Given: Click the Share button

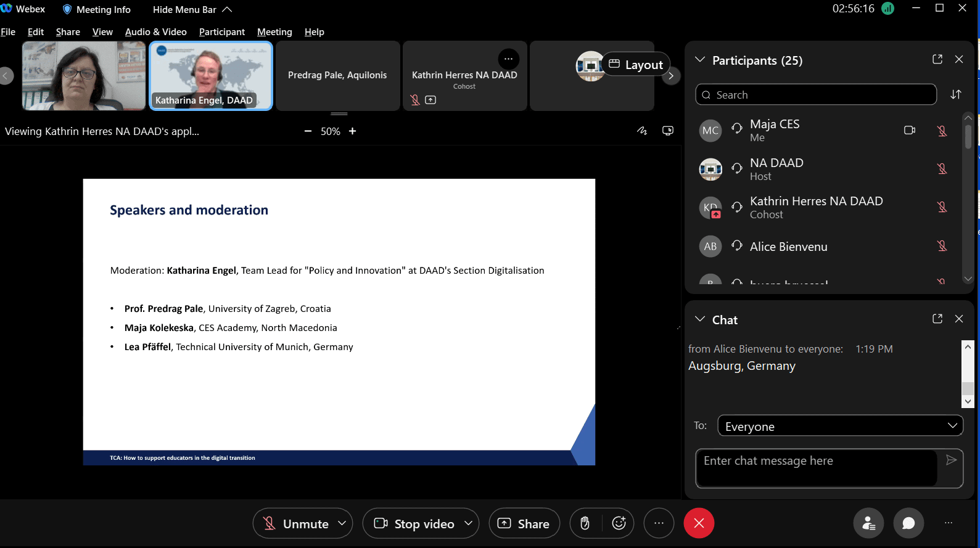Looking at the screenshot, I should (x=524, y=523).
